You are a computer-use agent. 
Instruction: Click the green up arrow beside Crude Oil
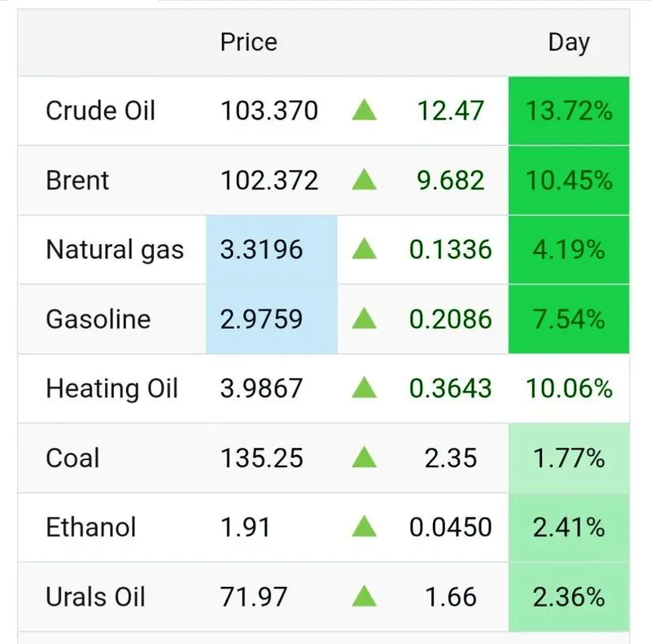[x=365, y=111]
